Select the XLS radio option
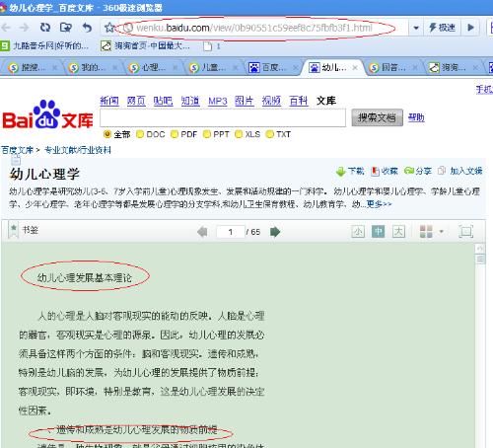493x448 pixels. [239, 134]
